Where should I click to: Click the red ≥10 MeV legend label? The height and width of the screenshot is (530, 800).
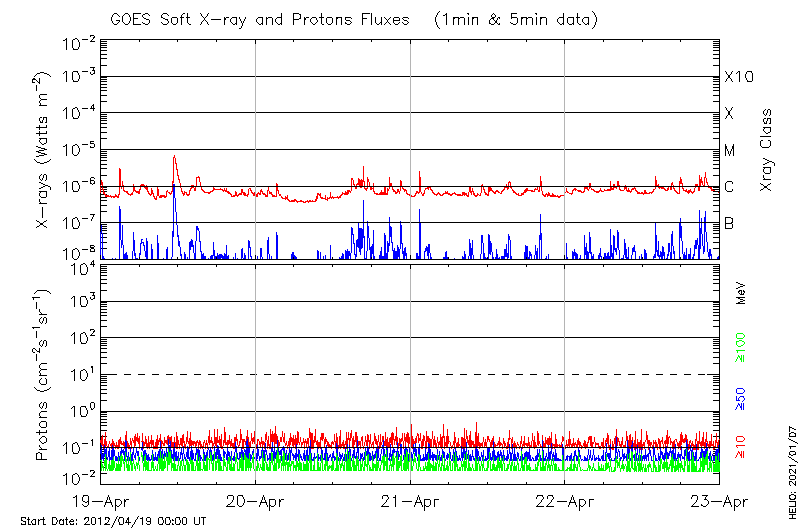tap(742, 448)
